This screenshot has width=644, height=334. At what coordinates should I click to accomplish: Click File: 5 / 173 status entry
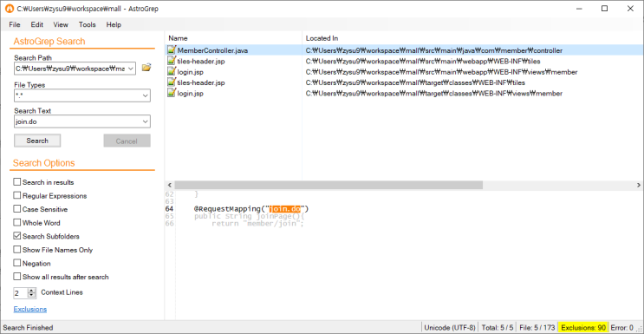(x=537, y=328)
